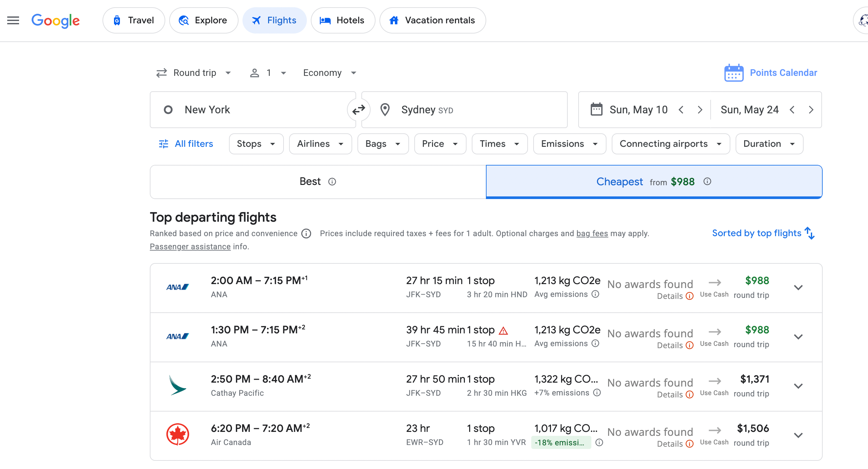The height and width of the screenshot is (469, 868).
Task: Click the Google logo
Action: coord(56,21)
